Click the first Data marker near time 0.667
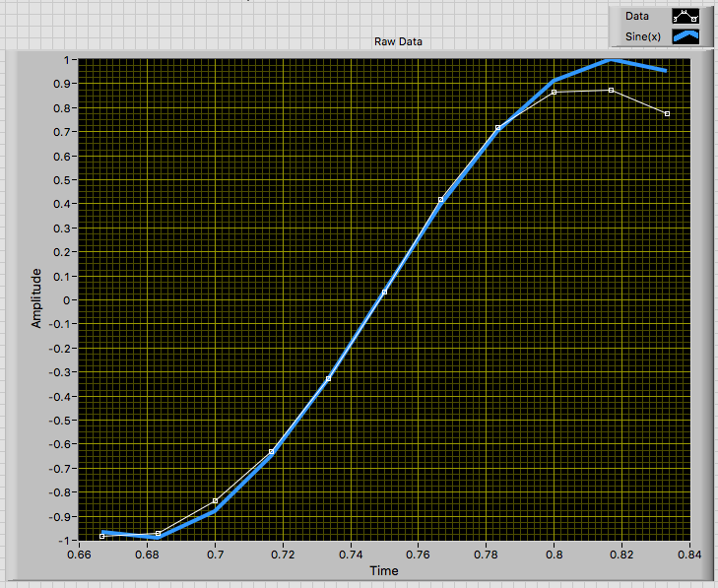 pos(102,536)
